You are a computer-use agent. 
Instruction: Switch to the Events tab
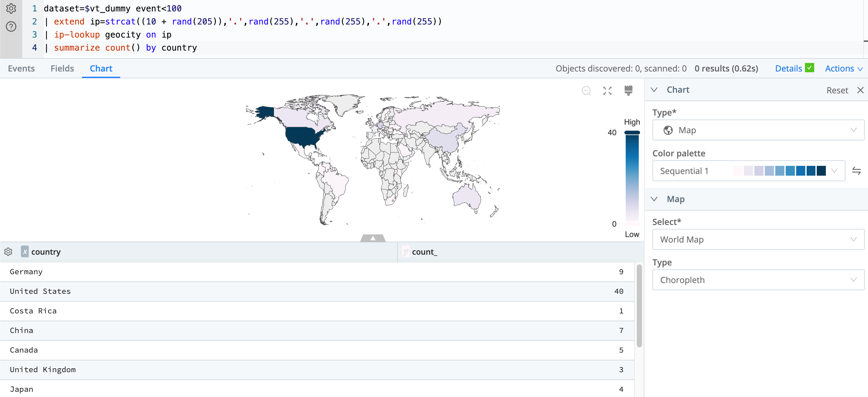pos(21,69)
